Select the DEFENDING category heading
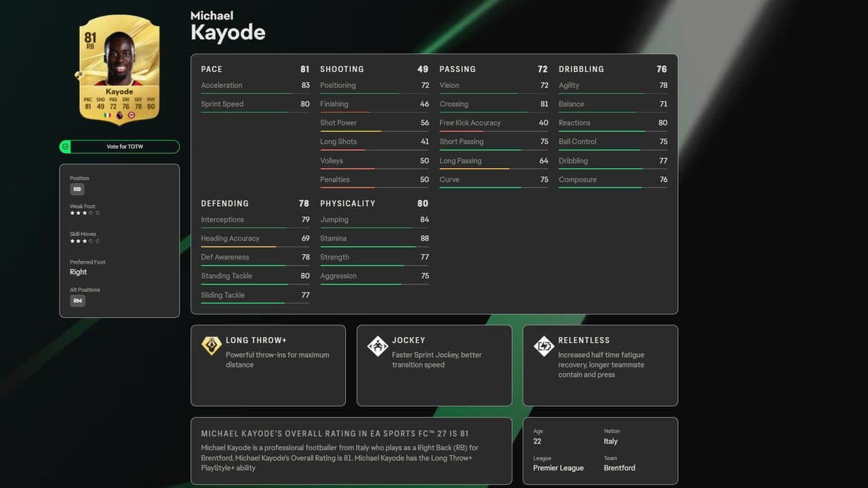868x488 pixels. 224,203
